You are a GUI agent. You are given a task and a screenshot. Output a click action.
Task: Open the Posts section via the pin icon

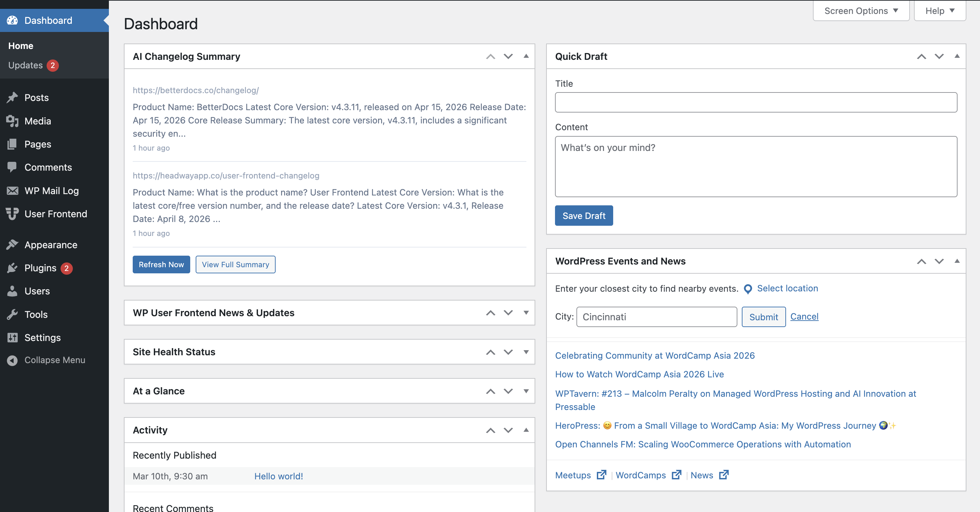(13, 97)
